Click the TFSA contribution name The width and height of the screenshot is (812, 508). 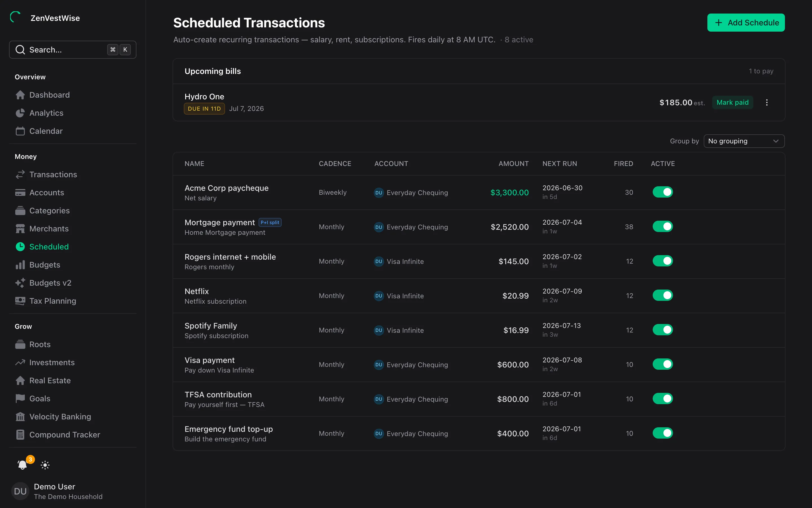point(218,395)
